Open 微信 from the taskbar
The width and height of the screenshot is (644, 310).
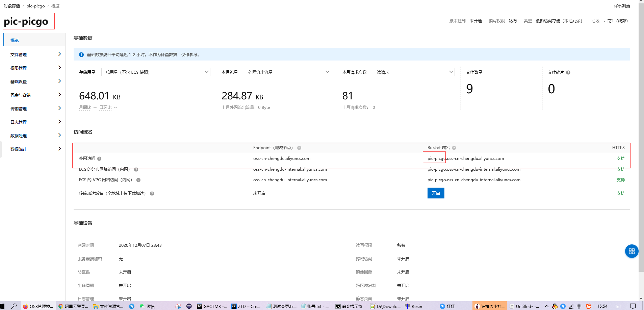click(x=148, y=306)
